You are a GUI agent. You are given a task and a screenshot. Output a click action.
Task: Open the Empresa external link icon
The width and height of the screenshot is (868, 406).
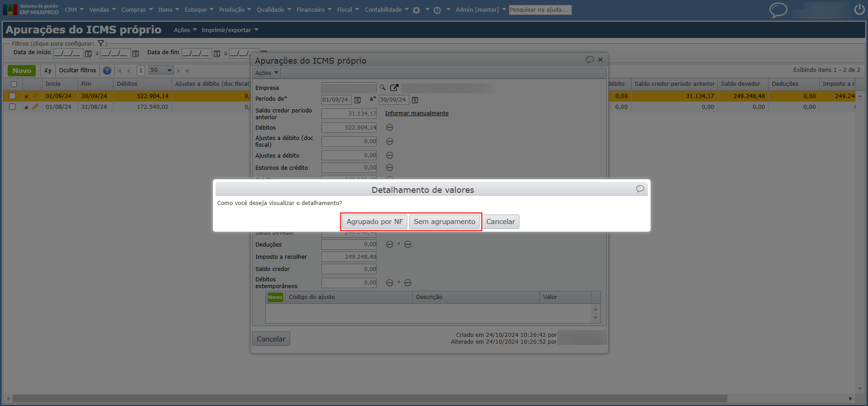[x=394, y=88]
